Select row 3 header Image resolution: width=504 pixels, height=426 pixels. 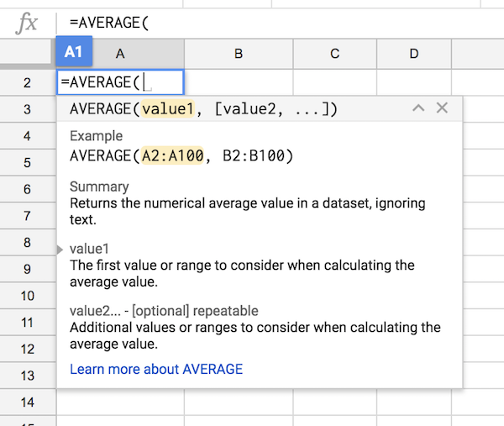28,109
